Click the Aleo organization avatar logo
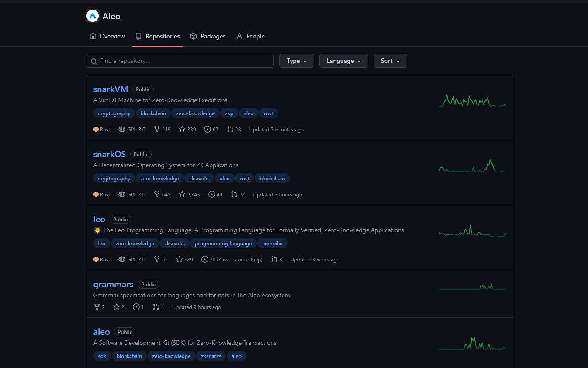588x368 pixels. coord(93,16)
